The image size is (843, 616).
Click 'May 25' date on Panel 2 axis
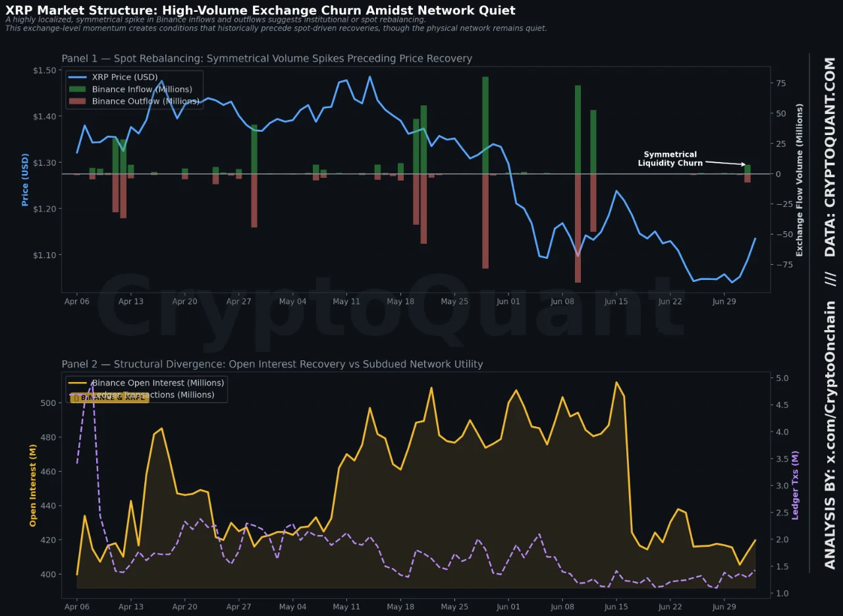(454, 607)
